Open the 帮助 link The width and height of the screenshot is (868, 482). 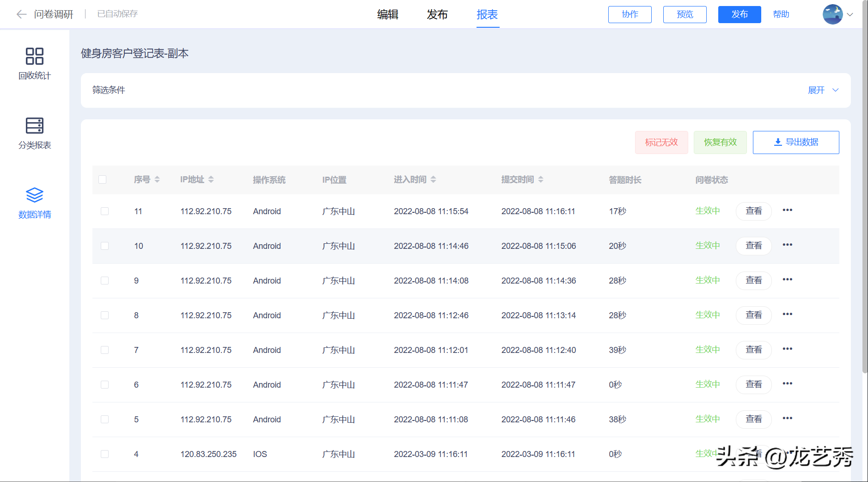tap(781, 14)
